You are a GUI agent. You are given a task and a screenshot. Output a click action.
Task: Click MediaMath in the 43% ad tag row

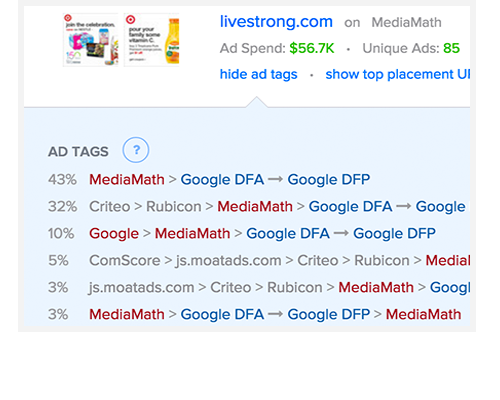click(127, 180)
